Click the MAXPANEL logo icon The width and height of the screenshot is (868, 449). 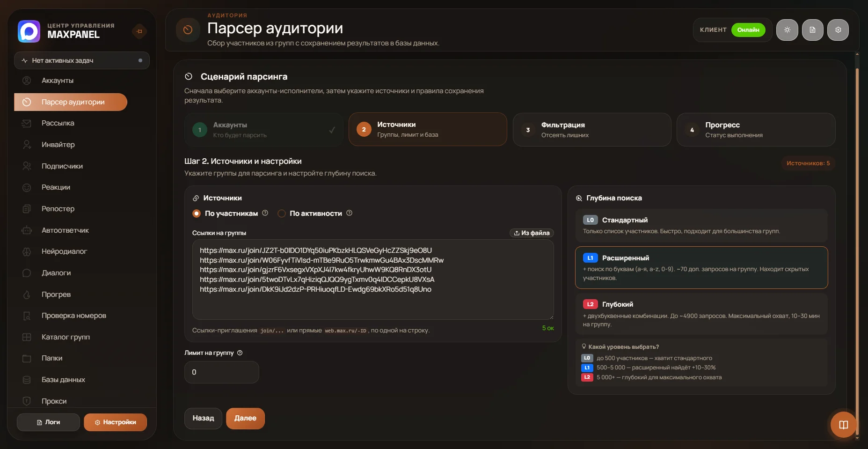pyautogui.click(x=29, y=31)
